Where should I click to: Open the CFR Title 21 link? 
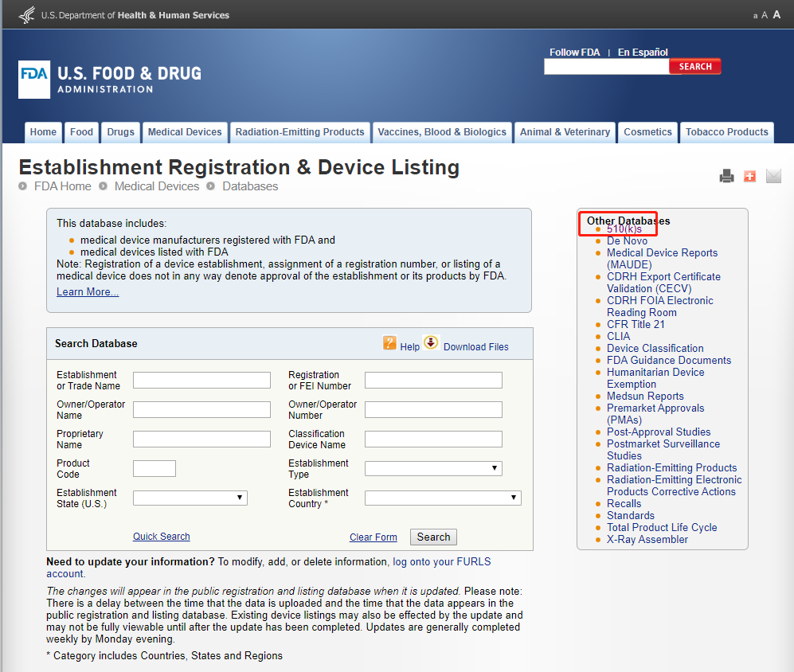(x=636, y=325)
